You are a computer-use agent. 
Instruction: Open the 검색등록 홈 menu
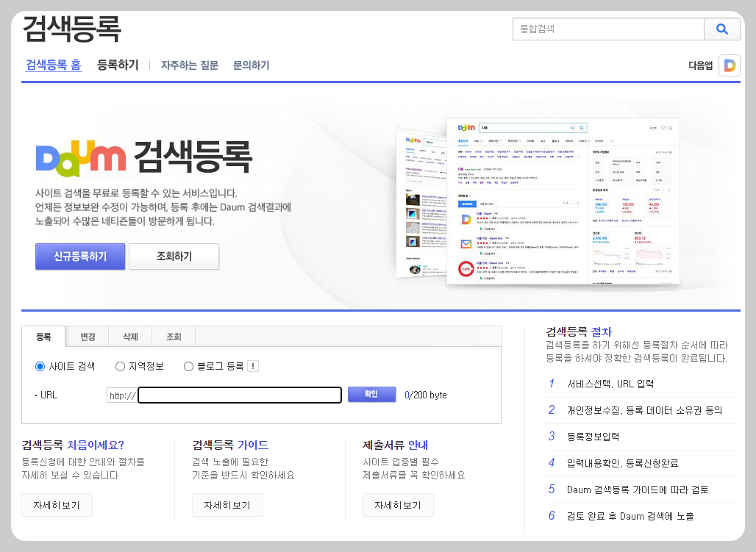54,65
